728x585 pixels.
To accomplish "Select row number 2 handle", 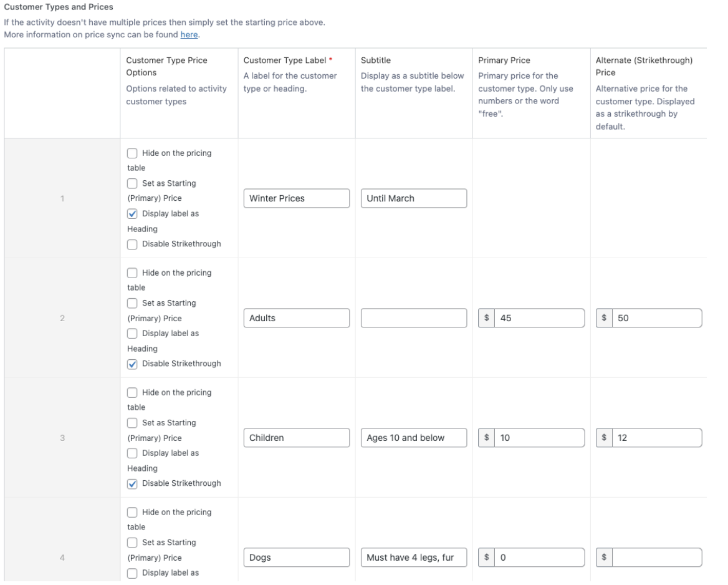I will [x=62, y=318].
